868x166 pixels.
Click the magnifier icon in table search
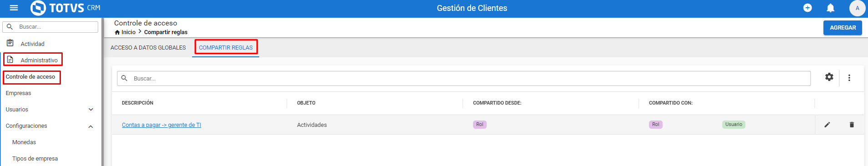[124, 78]
